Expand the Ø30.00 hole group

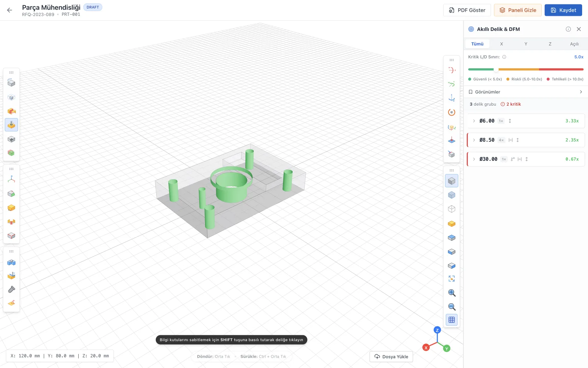click(474, 159)
